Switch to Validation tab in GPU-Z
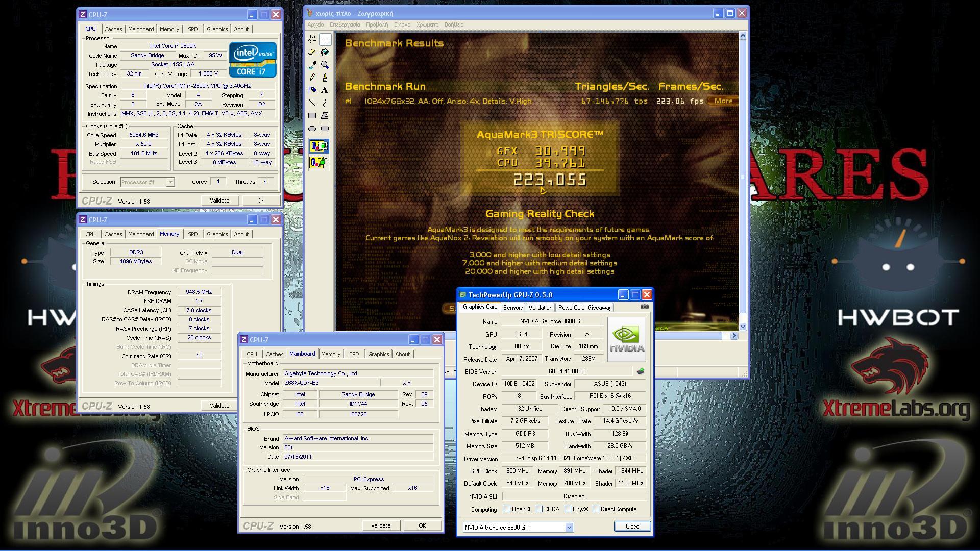This screenshot has width=980, height=551. pos(540,308)
